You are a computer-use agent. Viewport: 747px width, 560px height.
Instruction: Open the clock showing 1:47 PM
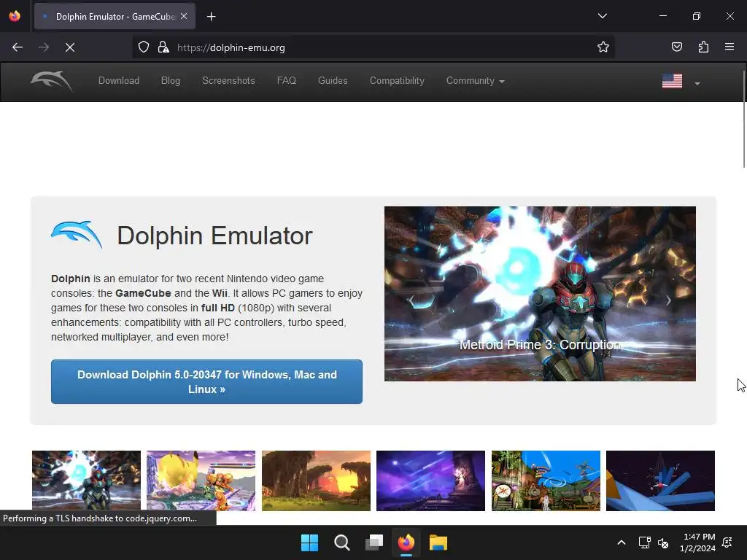[698, 542]
